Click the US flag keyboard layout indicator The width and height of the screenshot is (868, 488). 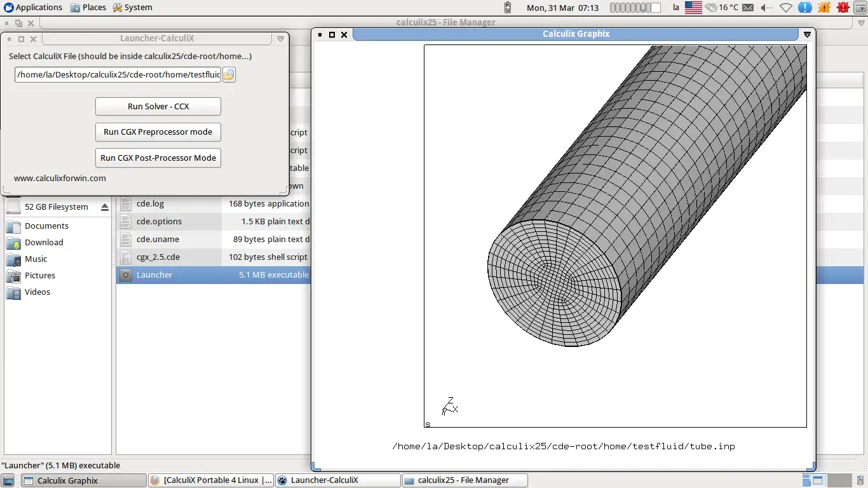693,8
